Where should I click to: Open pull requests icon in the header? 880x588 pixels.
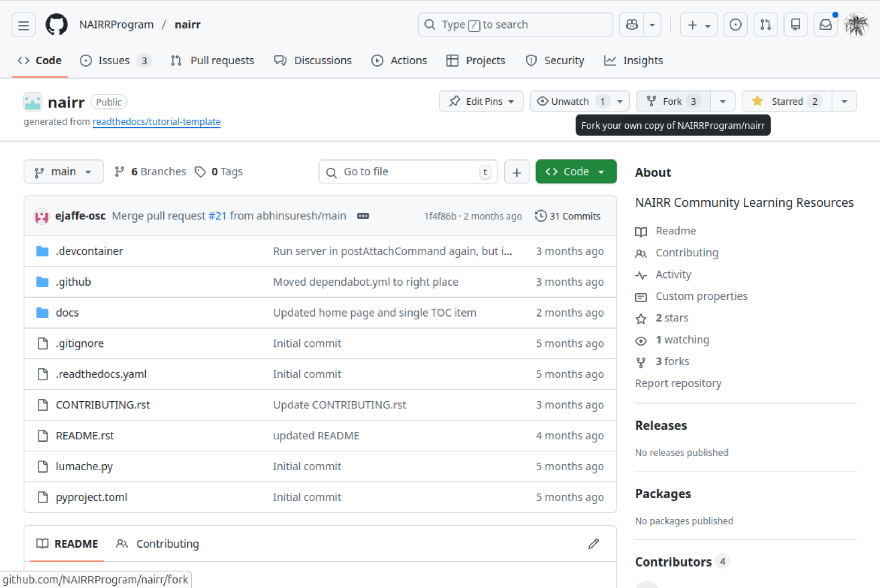click(x=766, y=25)
